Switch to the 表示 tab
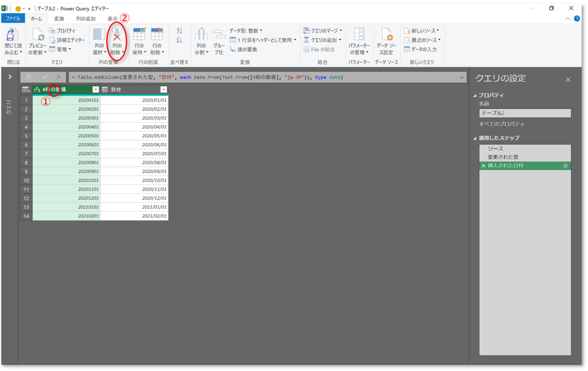588x371 pixels. coord(113,19)
